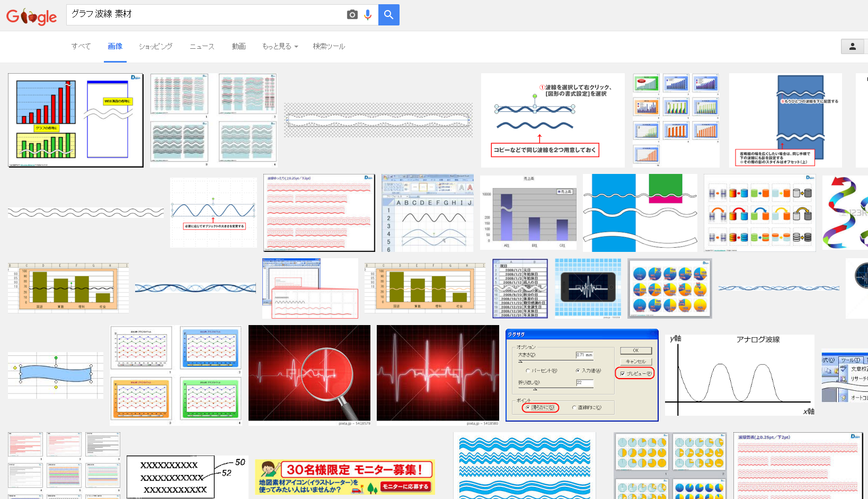The height and width of the screenshot is (499, 868).
Task: Open the 2009 date table spreadsheet thumbnail
Action: pos(521,288)
